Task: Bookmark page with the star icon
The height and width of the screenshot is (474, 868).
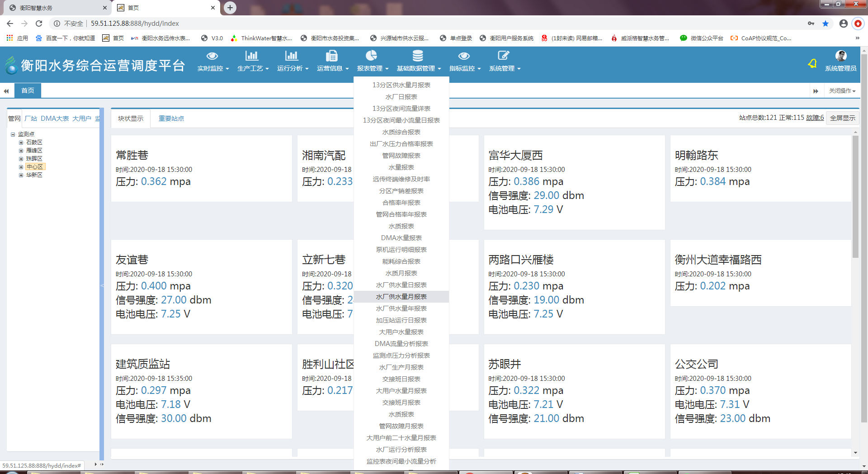Action: tap(826, 24)
